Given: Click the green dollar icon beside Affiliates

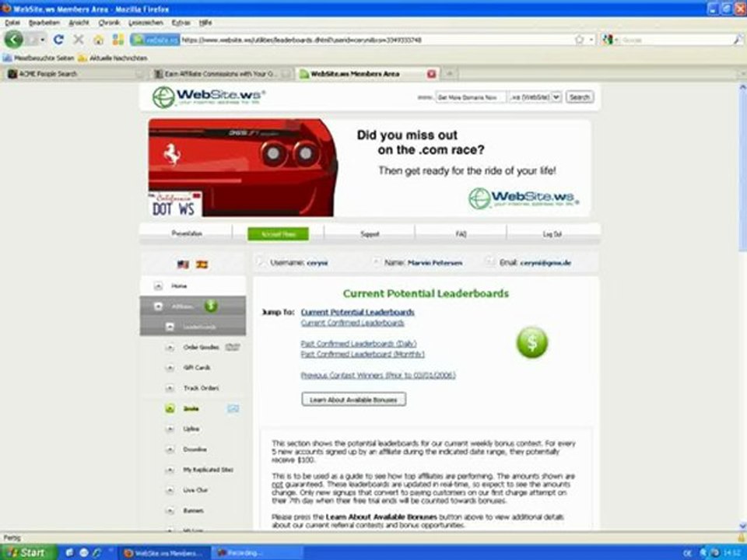Looking at the screenshot, I should 211,306.
